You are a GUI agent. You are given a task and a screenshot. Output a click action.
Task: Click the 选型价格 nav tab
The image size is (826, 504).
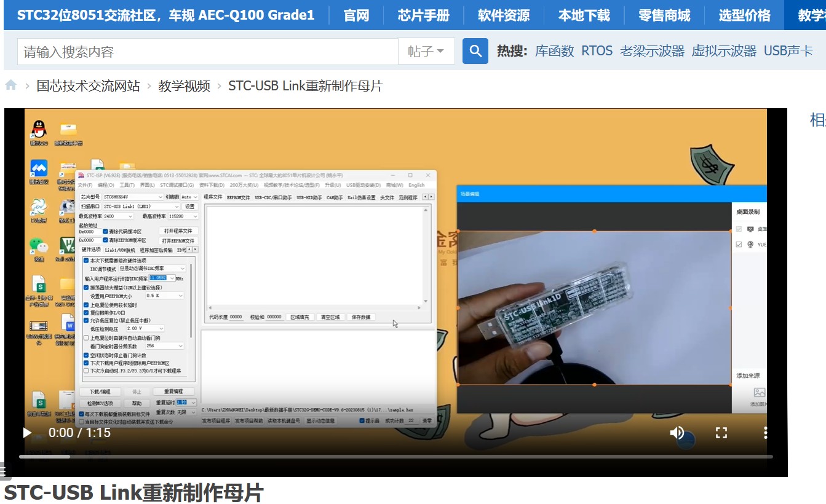[744, 15]
